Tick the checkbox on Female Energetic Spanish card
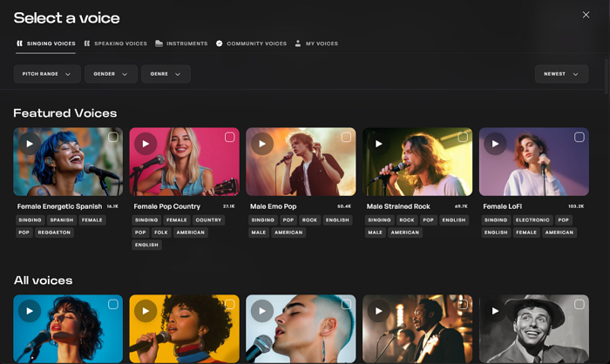 pos(113,138)
